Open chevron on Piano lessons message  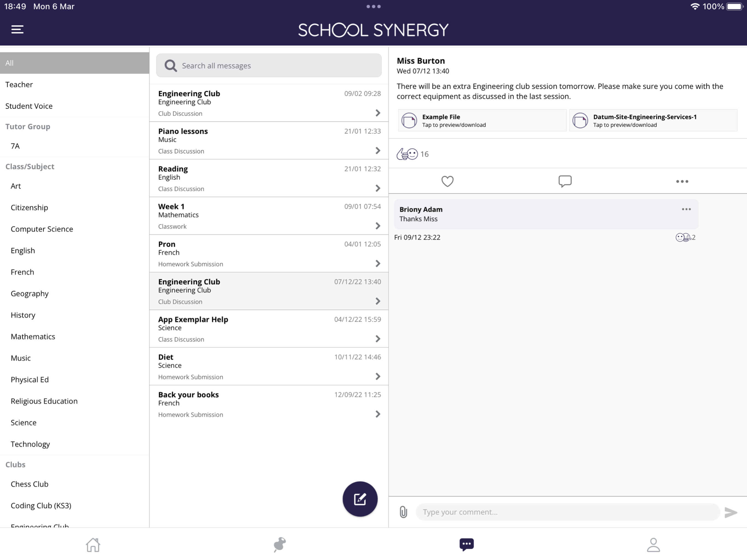tap(378, 151)
